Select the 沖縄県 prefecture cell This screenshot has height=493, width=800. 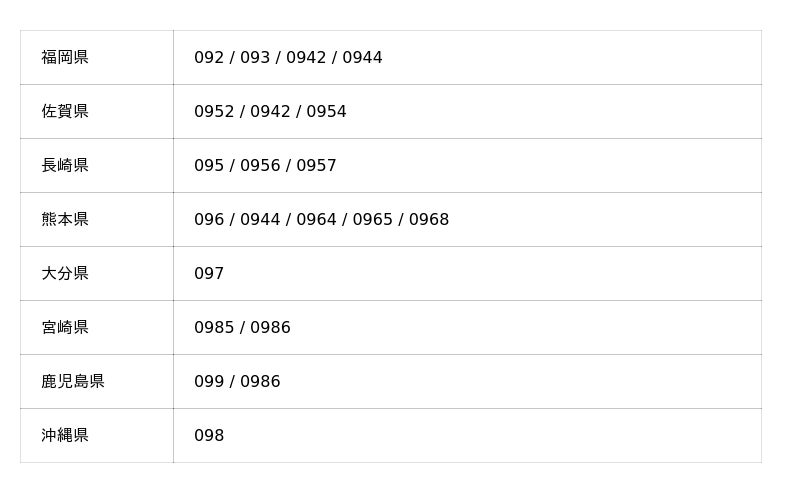click(x=65, y=436)
